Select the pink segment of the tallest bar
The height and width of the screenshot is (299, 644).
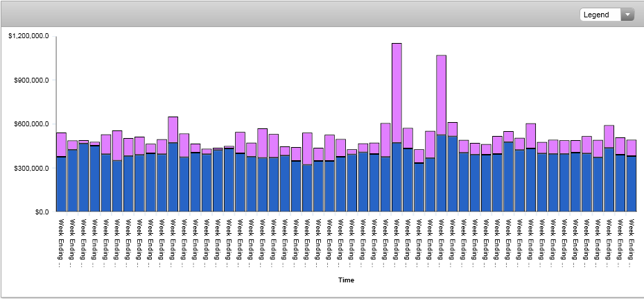tap(397, 93)
